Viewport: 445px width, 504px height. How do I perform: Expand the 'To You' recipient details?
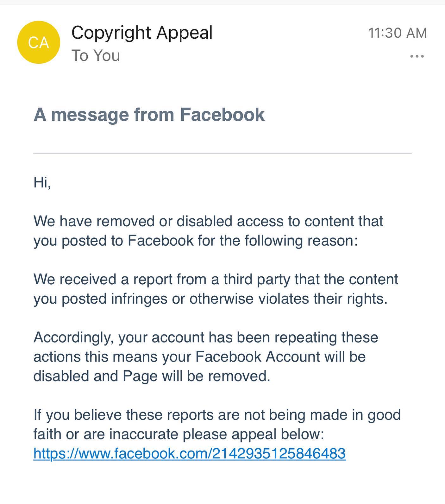[x=96, y=56]
